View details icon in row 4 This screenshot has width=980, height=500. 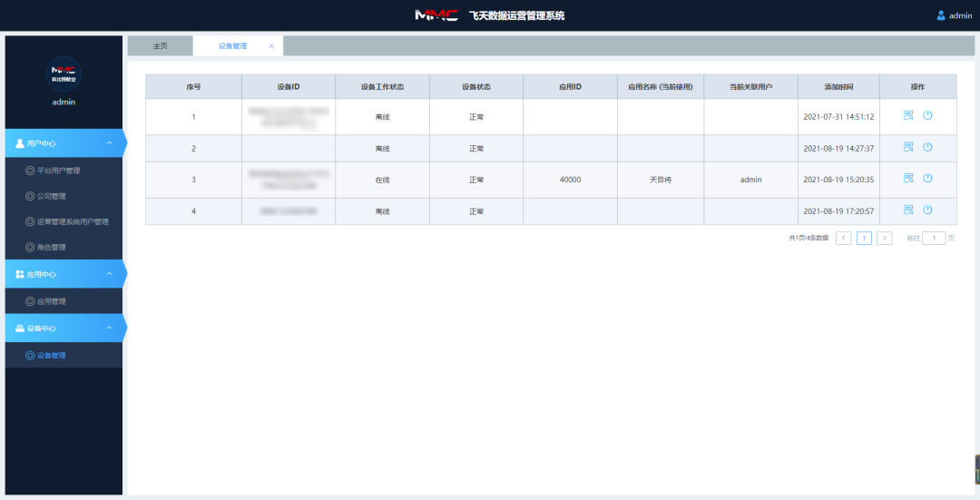coord(908,210)
